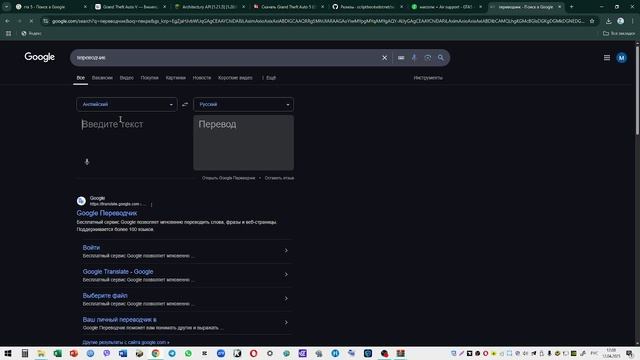Select the Картинки search tab
Viewport: 640px width, 360px height.
[x=176, y=78]
